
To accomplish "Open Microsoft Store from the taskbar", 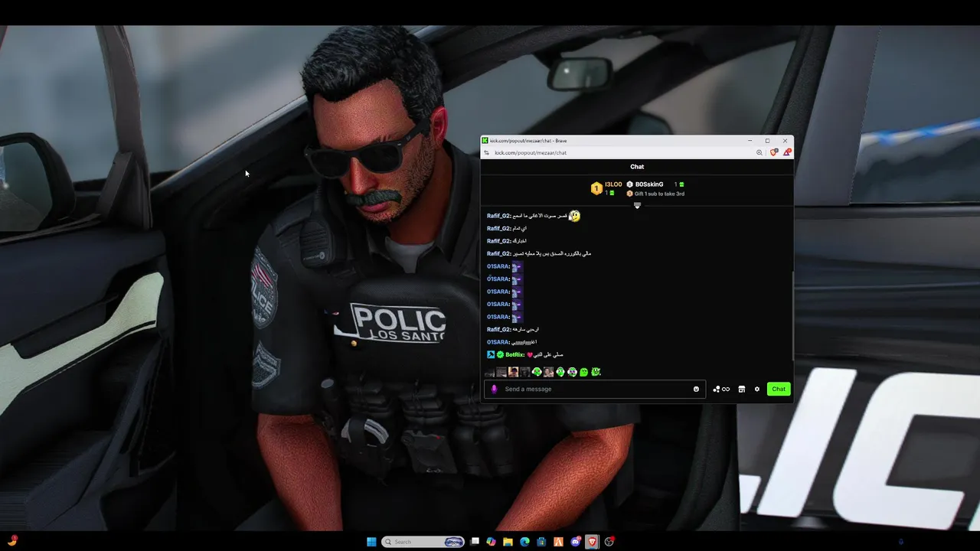I will 541,542.
